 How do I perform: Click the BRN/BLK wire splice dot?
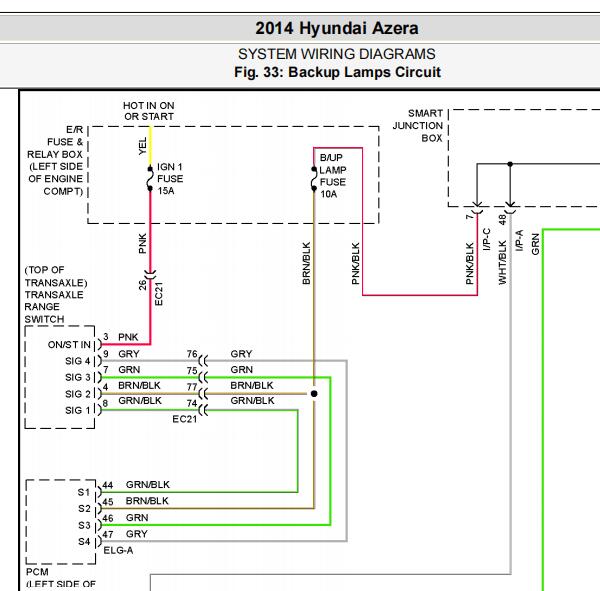pyautogui.click(x=314, y=393)
